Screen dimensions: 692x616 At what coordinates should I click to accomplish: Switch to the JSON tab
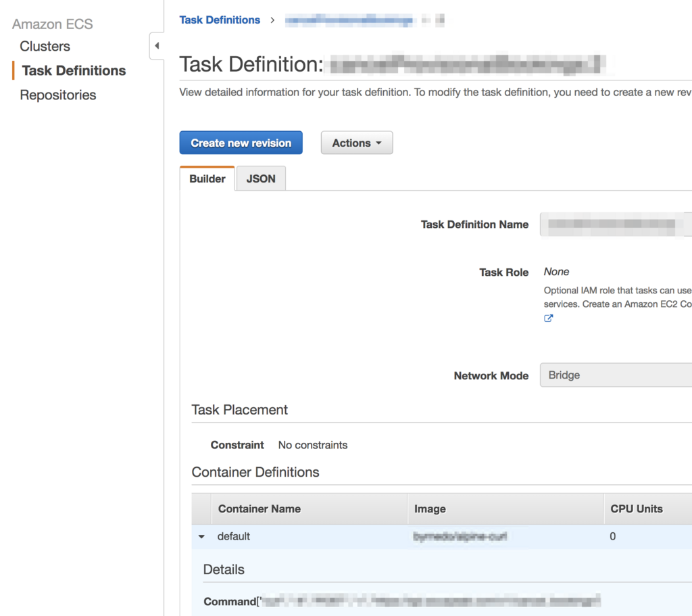pos(261,179)
